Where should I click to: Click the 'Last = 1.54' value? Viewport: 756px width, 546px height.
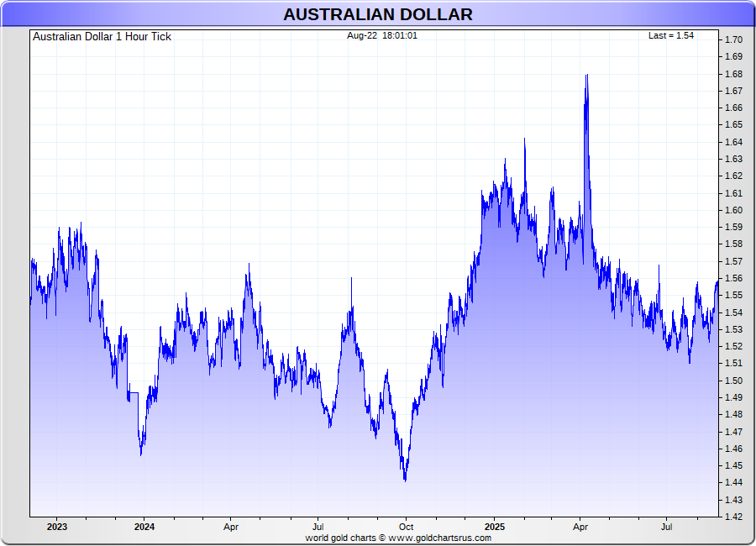[670, 35]
